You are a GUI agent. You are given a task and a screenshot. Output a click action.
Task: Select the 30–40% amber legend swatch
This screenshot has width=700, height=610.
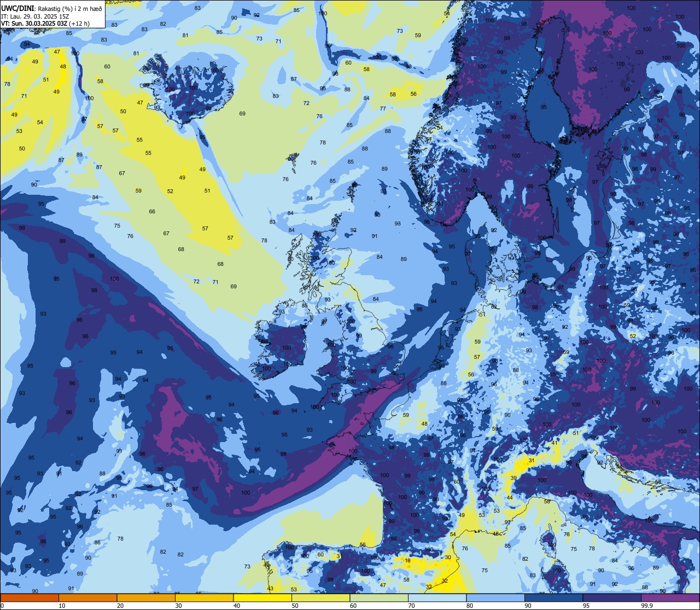[x=204, y=597]
